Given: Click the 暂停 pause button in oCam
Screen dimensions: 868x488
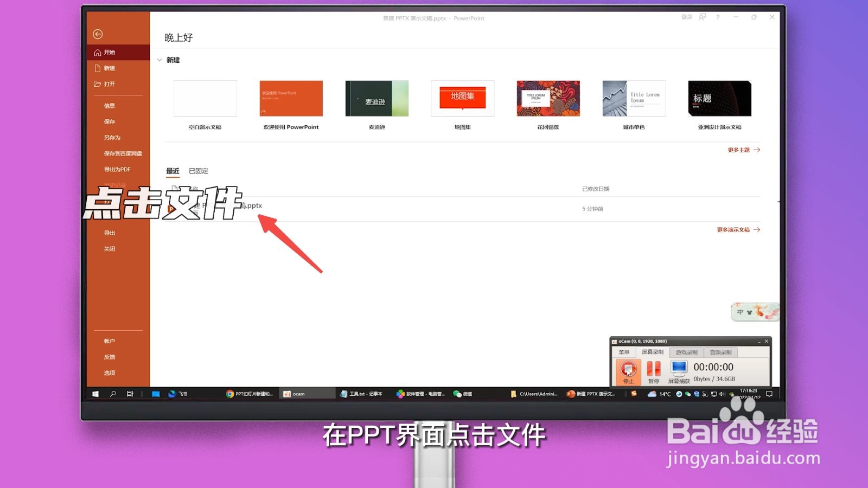Looking at the screenshot, I should pos(654,372).
